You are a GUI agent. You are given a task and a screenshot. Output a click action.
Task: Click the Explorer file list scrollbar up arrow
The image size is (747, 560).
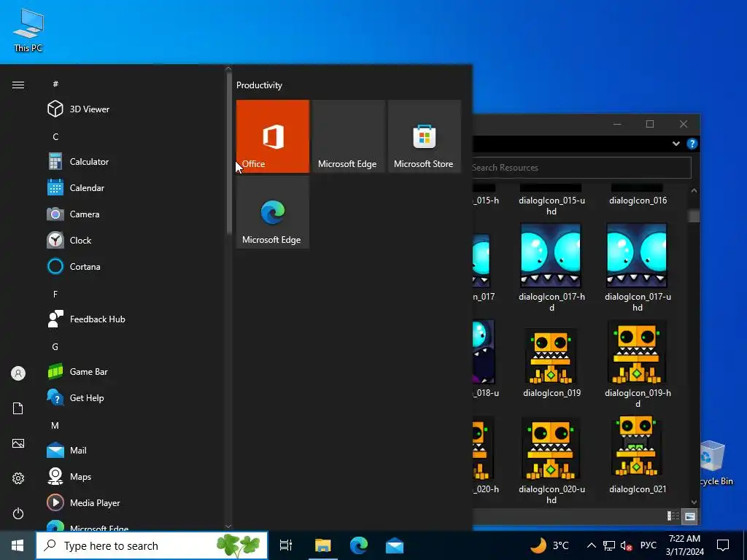[x=694, y=190]
